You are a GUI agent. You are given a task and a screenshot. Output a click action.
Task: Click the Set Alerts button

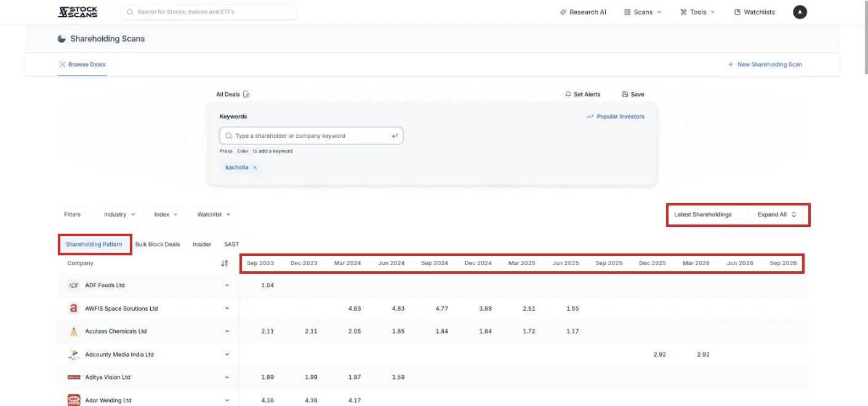click(582, 94)
